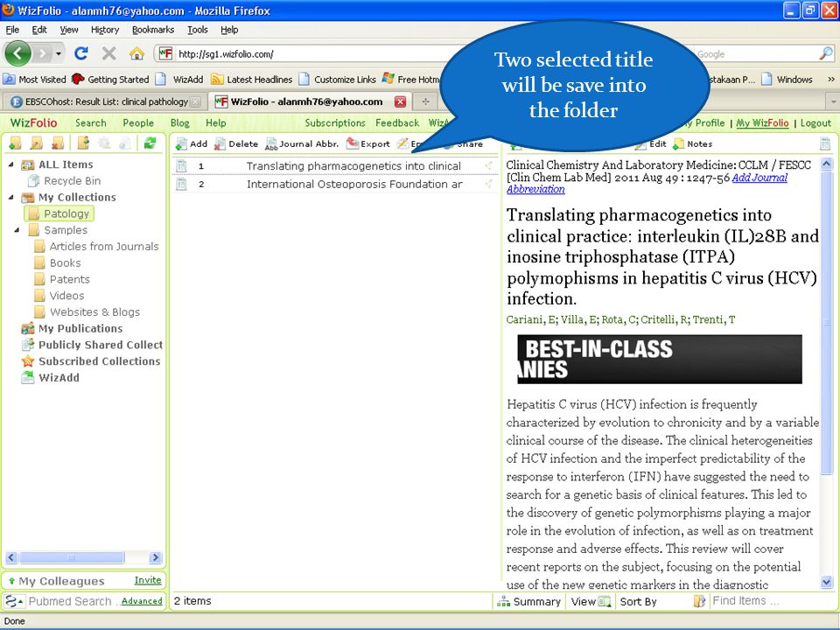Click the Summary button in status bar
The width and height of the screenshot is (840, 630).
(529, 601)
